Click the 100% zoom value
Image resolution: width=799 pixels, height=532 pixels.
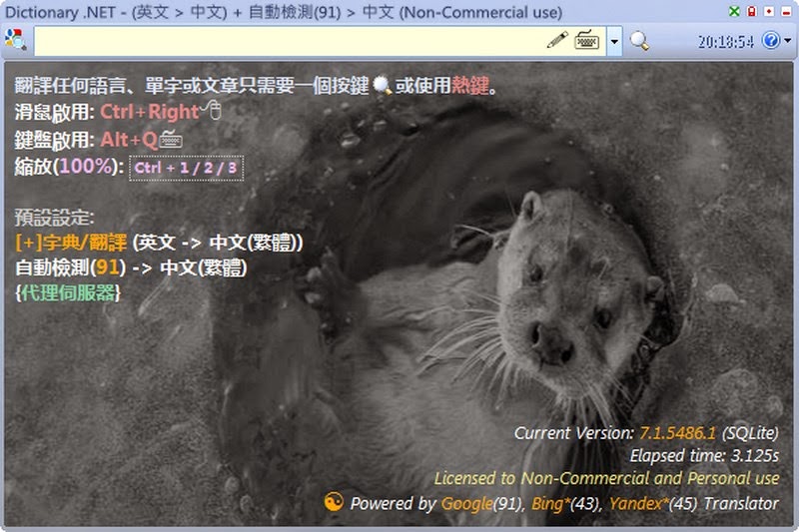tap(86, 166)
